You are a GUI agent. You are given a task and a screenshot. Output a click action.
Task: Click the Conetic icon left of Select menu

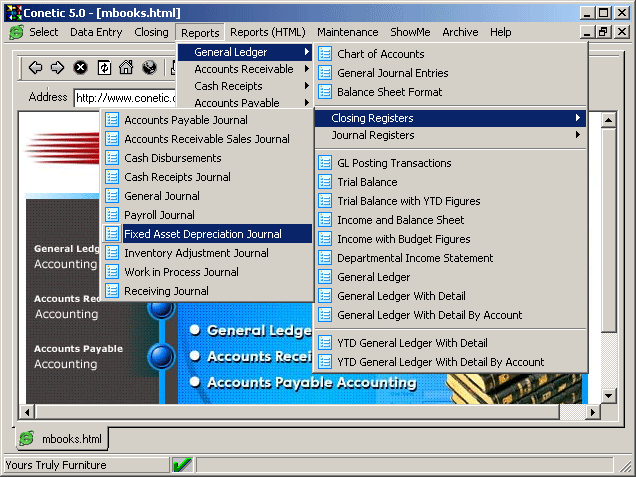tap(16, 32)
